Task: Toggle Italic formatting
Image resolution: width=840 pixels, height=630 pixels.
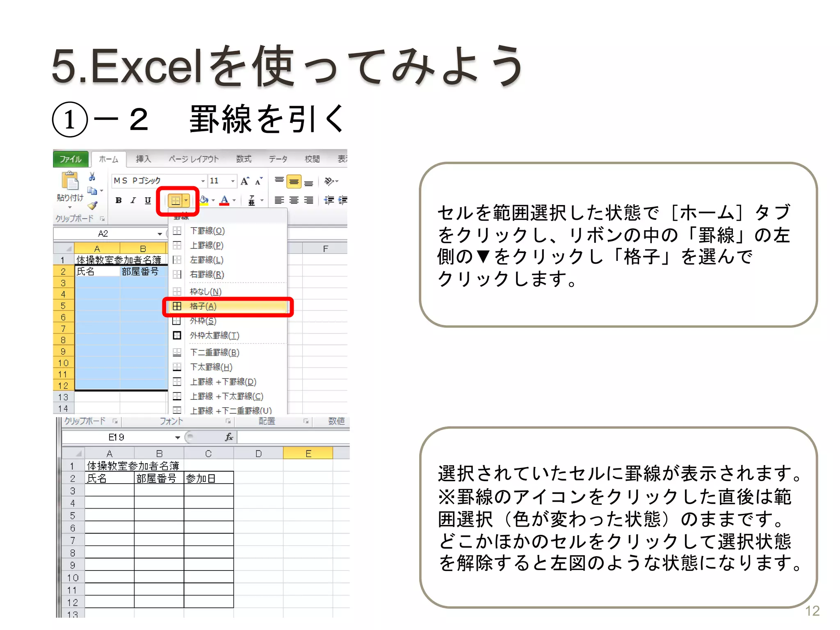Action: click(133, 200)
